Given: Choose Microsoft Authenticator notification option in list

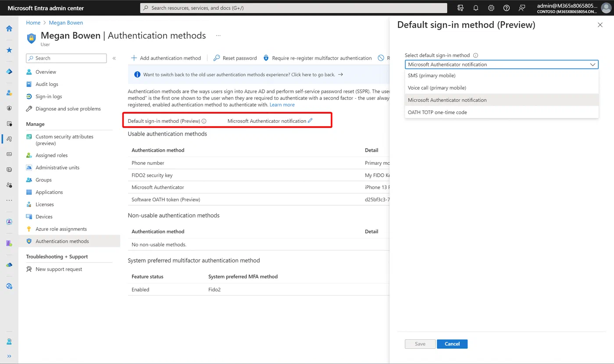Looking at the screenshot, I should pyautogui.click(x=502, y=100).
